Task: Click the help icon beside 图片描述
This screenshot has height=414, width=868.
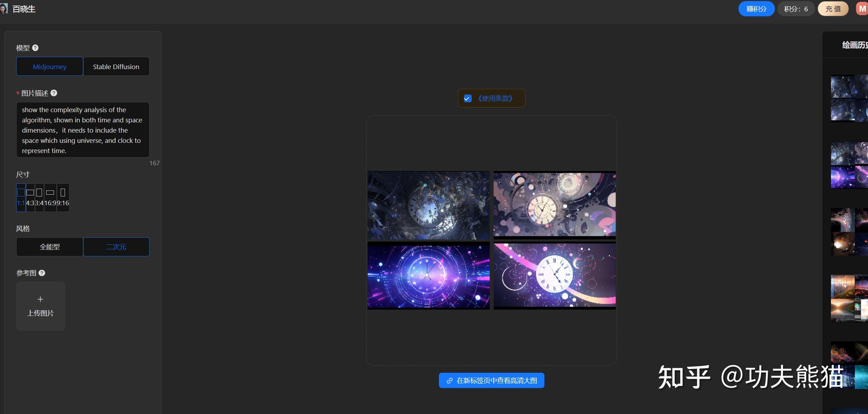Action: tap(54, 93)
